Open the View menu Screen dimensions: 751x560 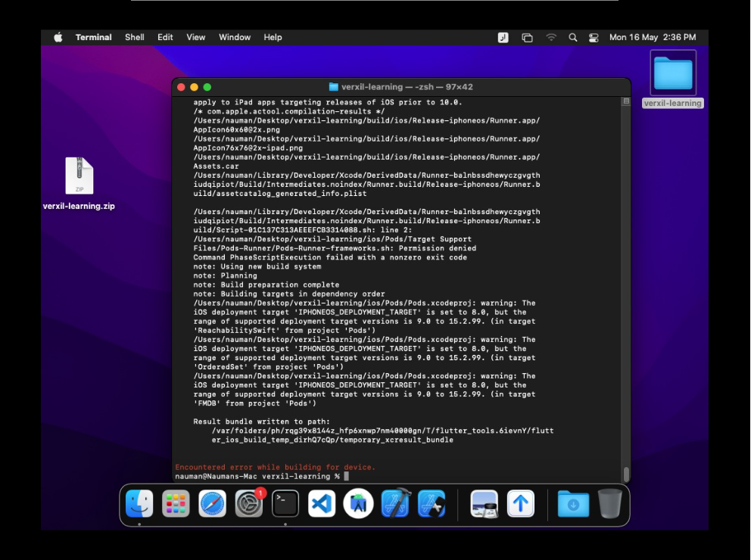pyautogui.click(x=196, y=37)
